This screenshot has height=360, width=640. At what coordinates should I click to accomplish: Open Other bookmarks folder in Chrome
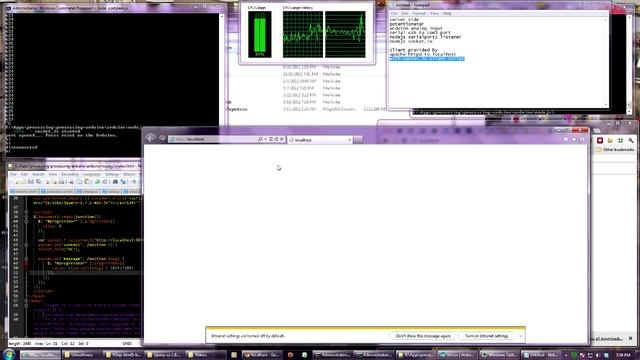[615, 150]
